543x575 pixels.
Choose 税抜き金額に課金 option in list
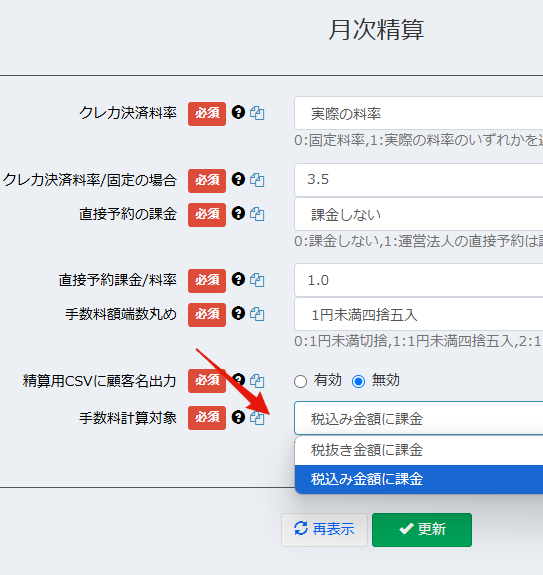coord(419,450)
